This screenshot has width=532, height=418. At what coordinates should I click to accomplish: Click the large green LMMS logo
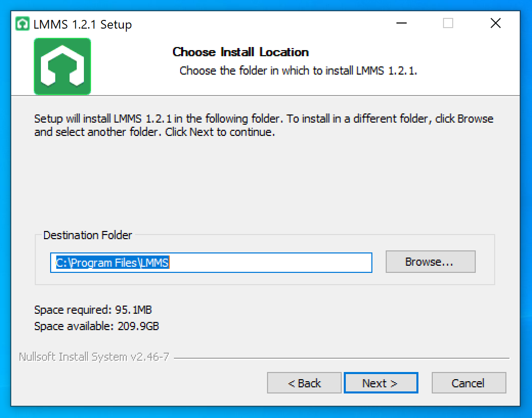(62, 66)
